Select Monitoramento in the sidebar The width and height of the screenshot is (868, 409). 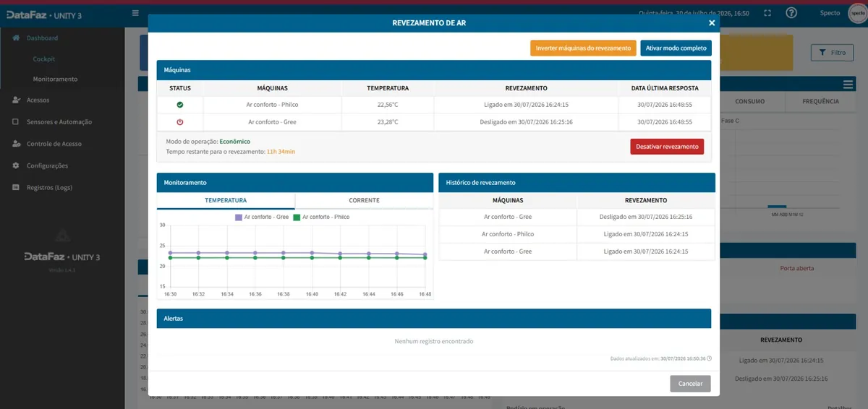point(55,79)
